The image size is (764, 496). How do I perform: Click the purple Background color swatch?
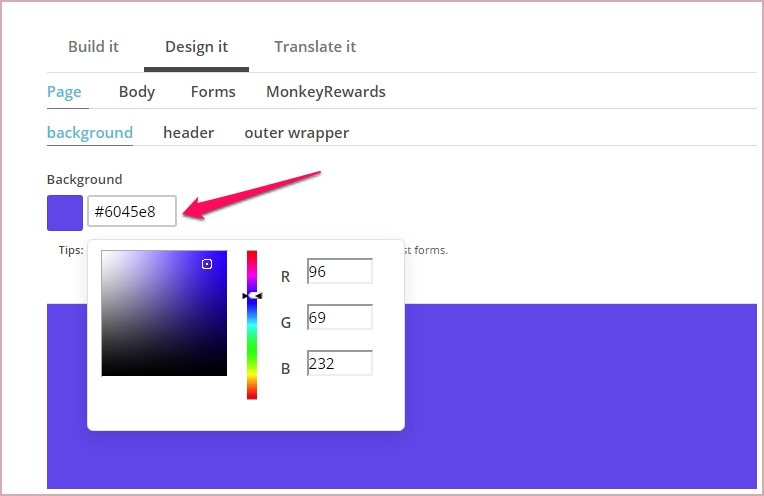coord(65,212)
